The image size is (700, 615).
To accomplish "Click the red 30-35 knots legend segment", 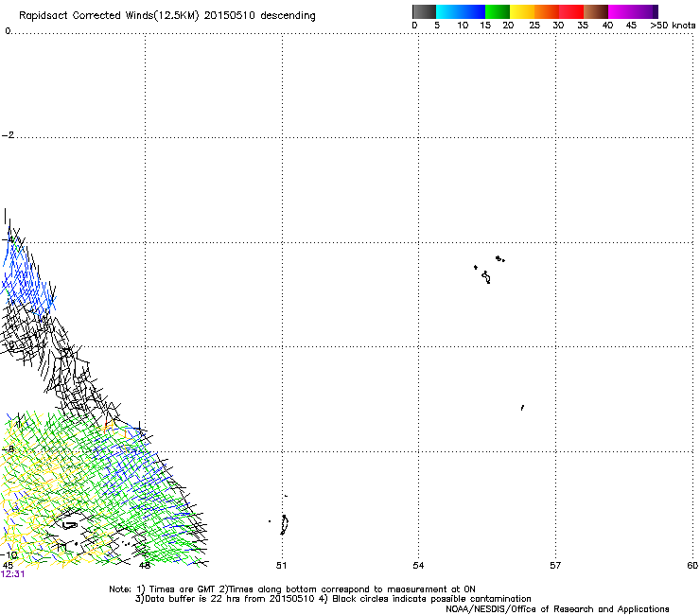I will [571, 11].
